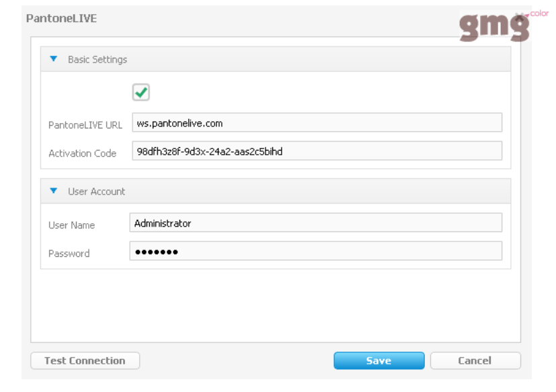Save the PantoneLIVE settings
The height and width of the screenshot is (392, 556).
(x=379, y=361)
